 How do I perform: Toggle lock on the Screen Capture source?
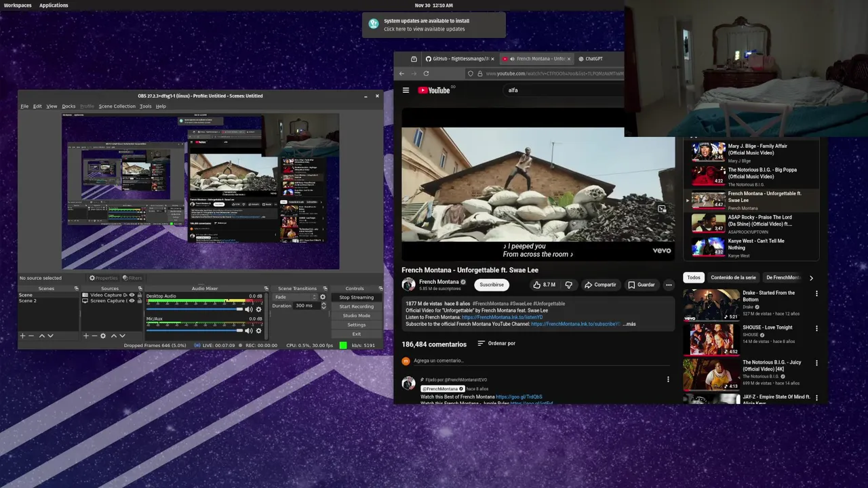(x=140, y=300)
